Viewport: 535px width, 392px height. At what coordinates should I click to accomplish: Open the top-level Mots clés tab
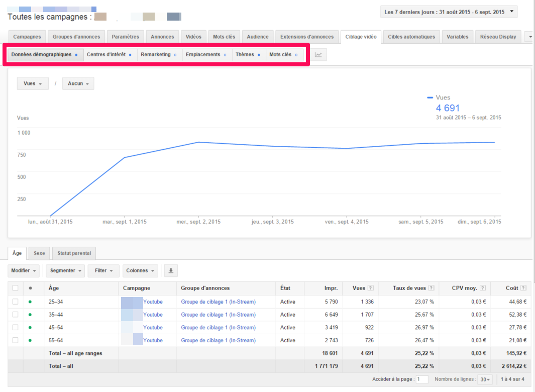tap(224, 37)
